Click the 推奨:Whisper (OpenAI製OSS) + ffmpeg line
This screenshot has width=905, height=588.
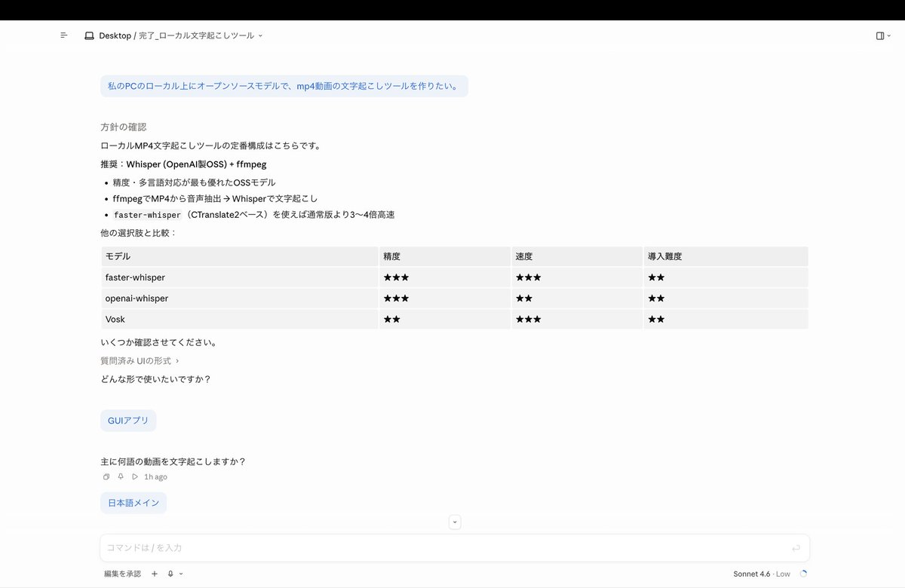click(183, 164)
